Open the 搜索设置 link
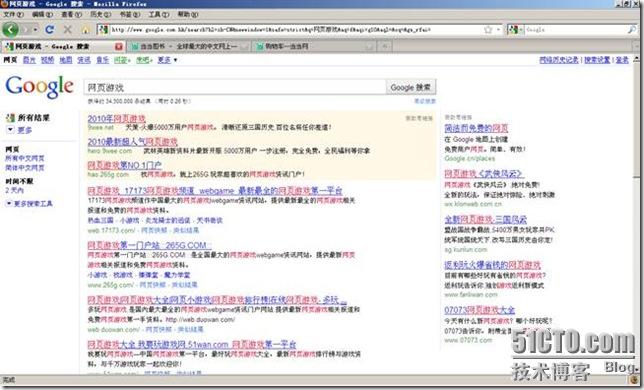Screen dimensions: 644x390 pos(597,60)
